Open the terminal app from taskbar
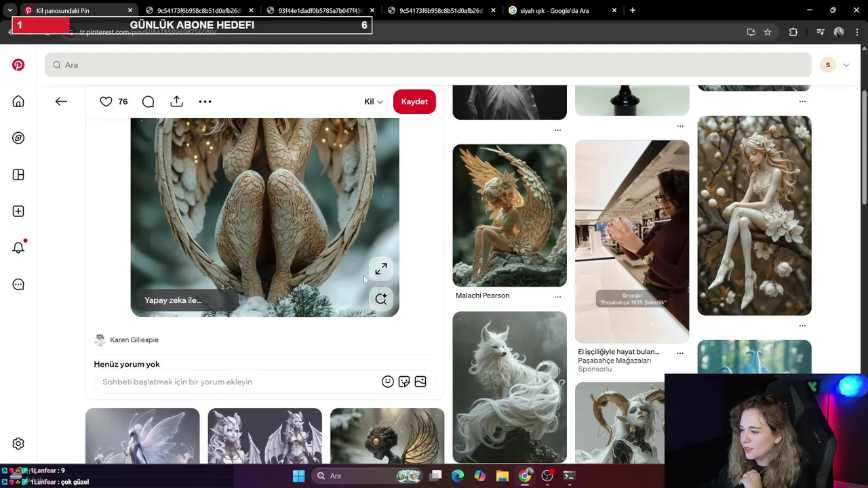The image size is (868, 488). click(569, 476)
